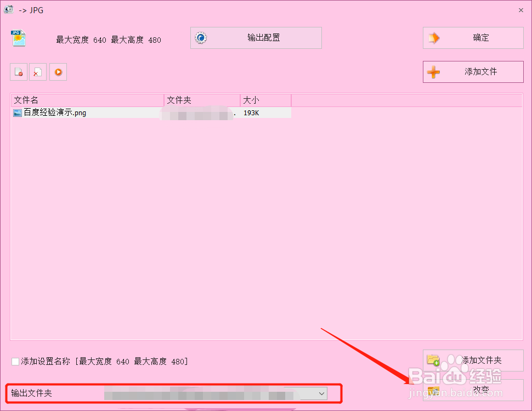
Task: Open the 输出配置 settings
Action: (x=256, y=37)
